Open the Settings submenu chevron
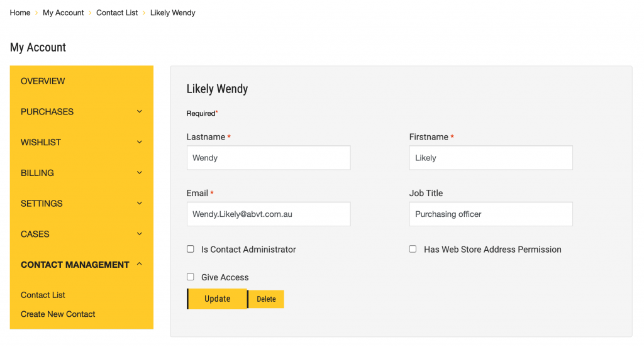The height and width of the screenshot is (347, 644). [140, 204]
